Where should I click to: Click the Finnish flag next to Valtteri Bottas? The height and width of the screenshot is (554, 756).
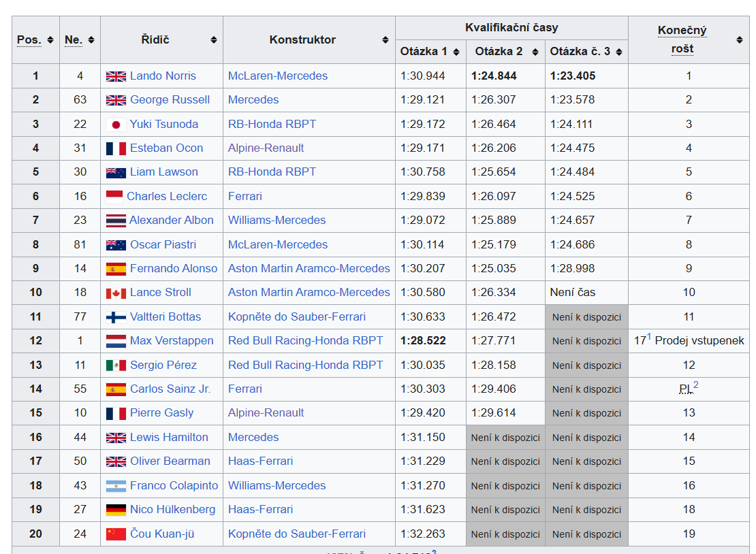click(116, 317)
